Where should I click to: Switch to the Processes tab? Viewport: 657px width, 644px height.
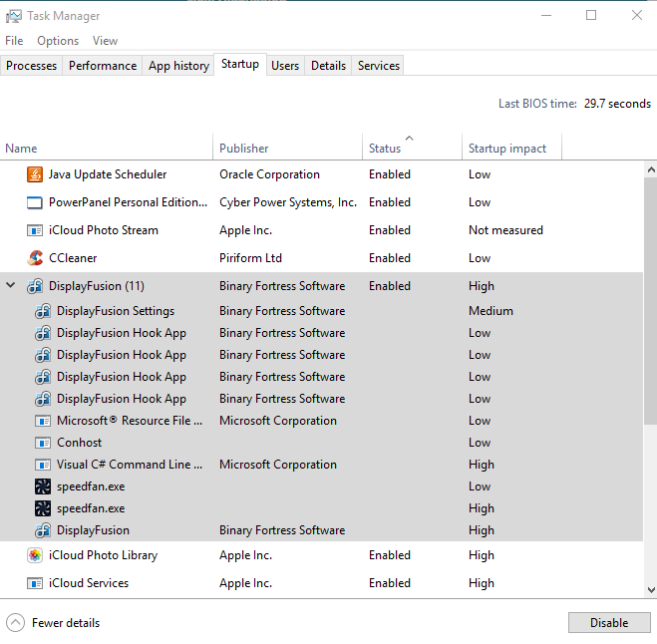(32, 66)
